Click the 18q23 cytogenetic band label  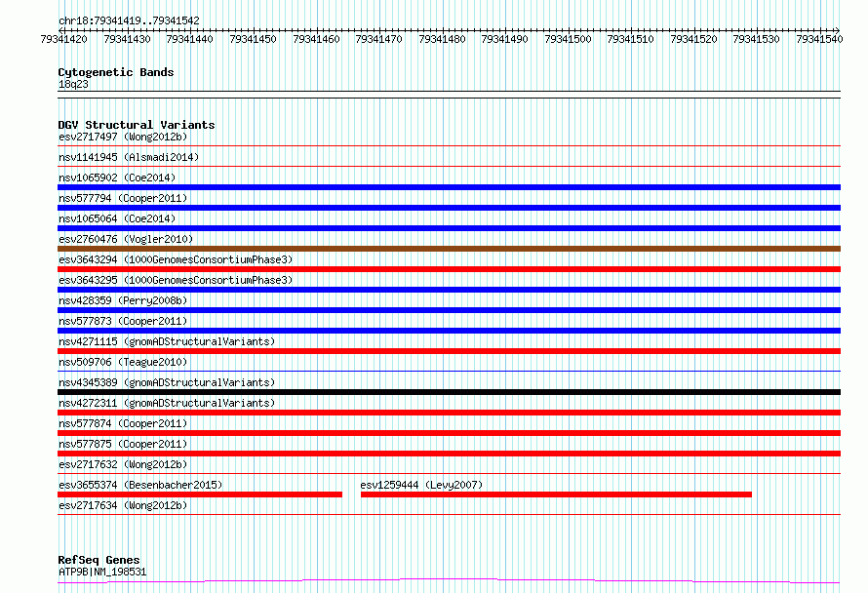73,84
